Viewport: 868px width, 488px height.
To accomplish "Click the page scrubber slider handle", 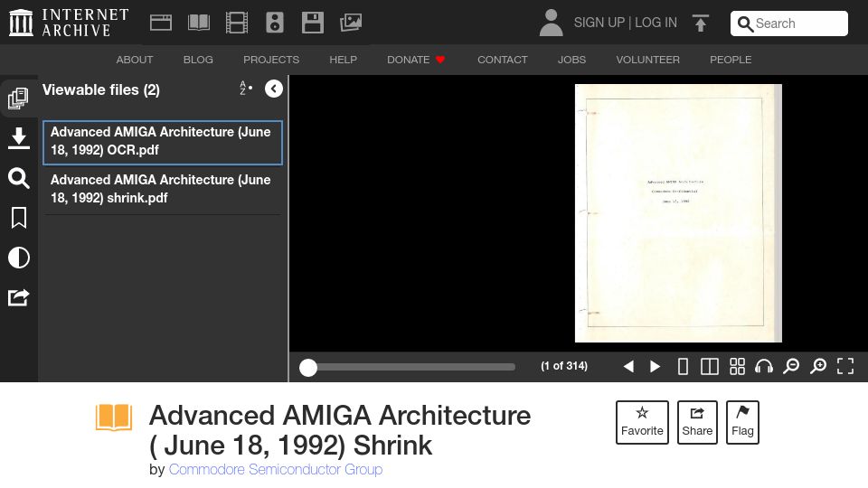I will [308, 368].
